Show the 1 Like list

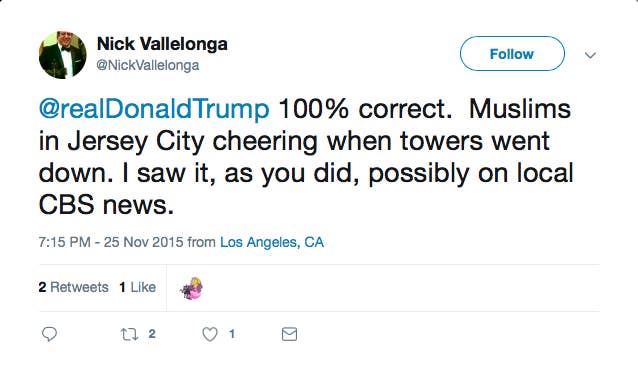(138, 287)
